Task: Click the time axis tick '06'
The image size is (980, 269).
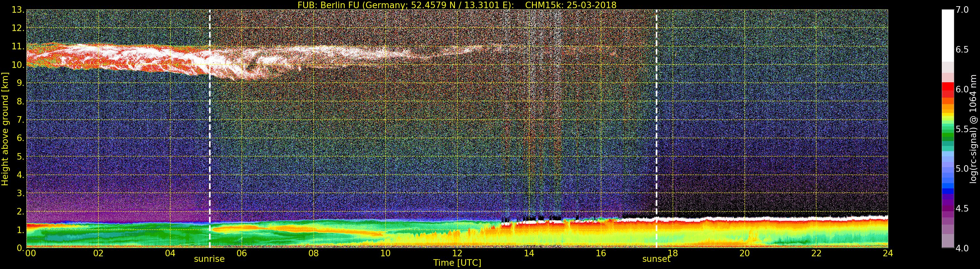Action: pos(242,253)
